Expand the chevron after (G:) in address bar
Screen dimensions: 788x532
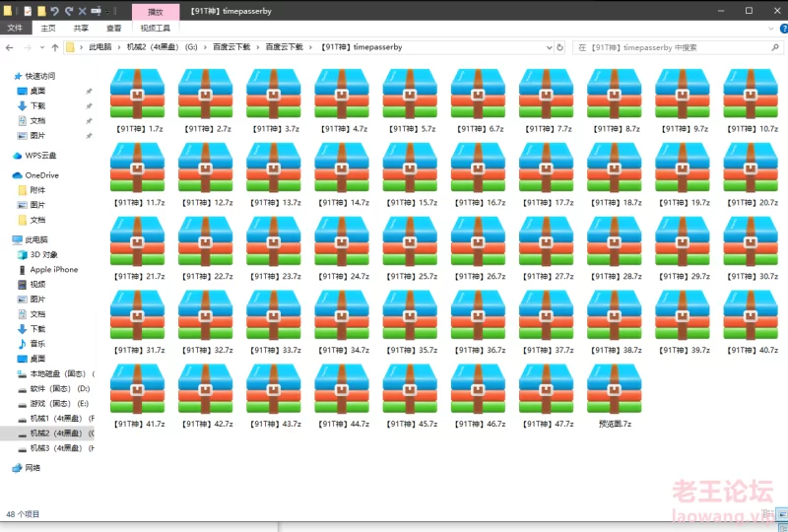(x=205, y=47)
